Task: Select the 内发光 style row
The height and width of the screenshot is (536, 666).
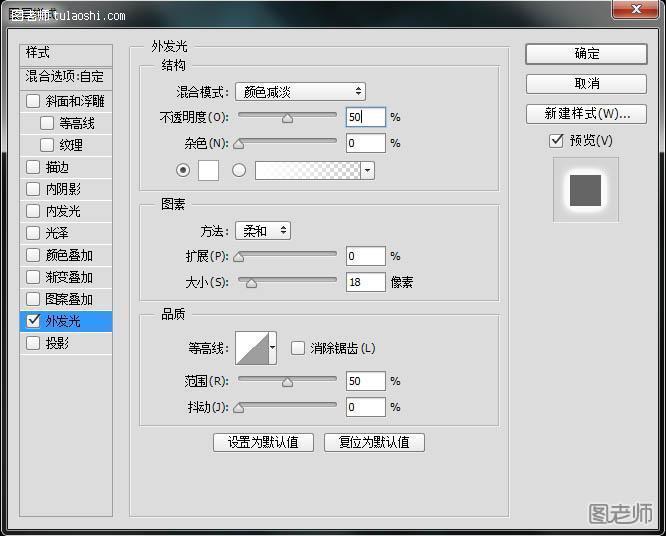Action: point(66,211)
